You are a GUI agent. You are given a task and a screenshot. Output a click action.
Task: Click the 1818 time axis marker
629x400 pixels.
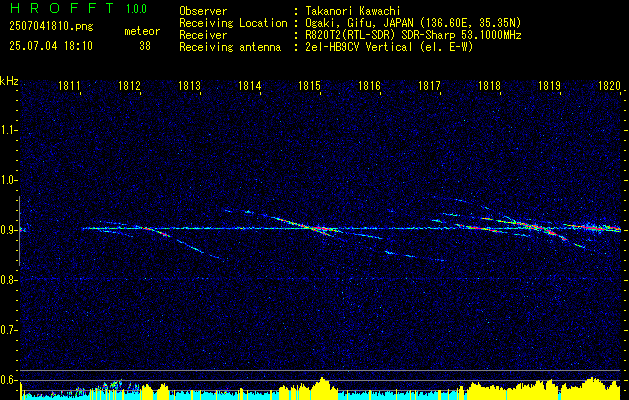point(489,85)
